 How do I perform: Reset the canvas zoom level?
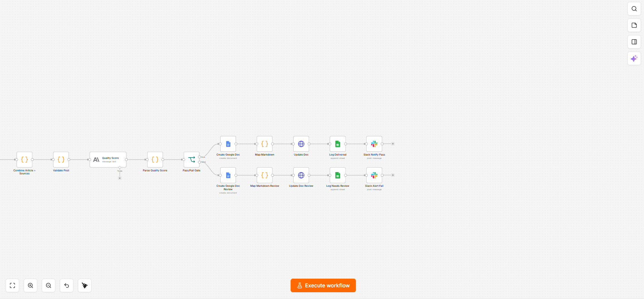[67, 285]
